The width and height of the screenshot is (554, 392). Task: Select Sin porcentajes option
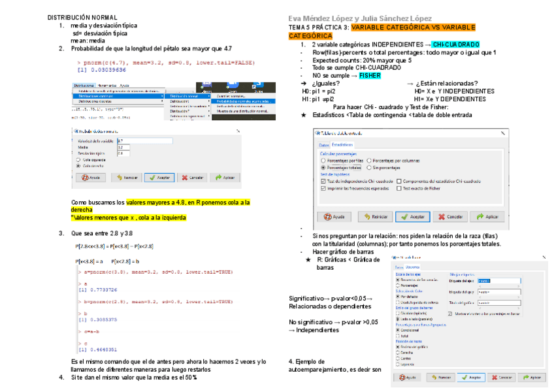pos(369,167)
